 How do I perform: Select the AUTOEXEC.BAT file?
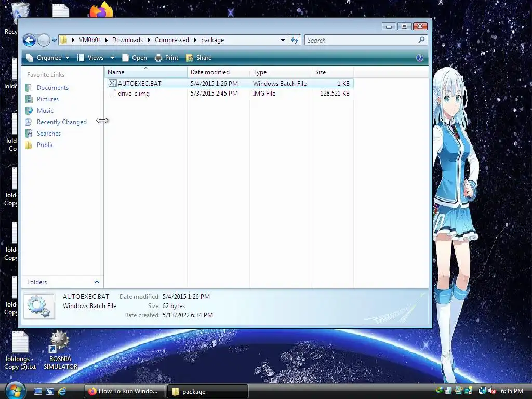[x=139, y=84]
